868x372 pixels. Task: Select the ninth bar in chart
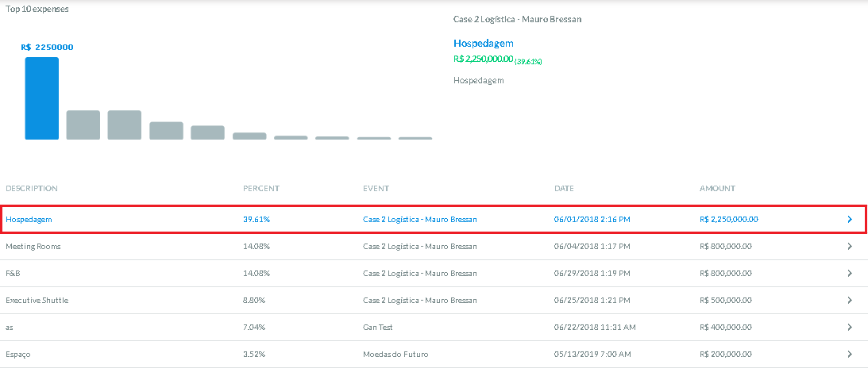click(x=374, y=138)
